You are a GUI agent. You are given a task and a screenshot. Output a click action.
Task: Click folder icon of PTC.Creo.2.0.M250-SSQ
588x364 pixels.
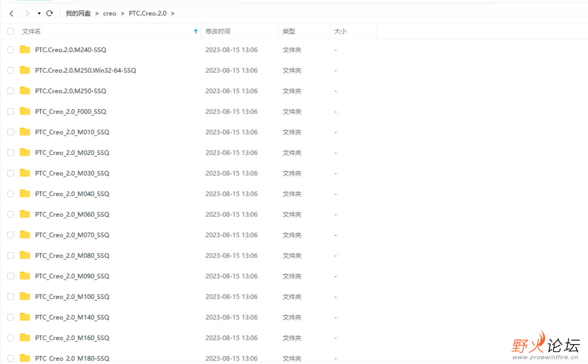25,90
